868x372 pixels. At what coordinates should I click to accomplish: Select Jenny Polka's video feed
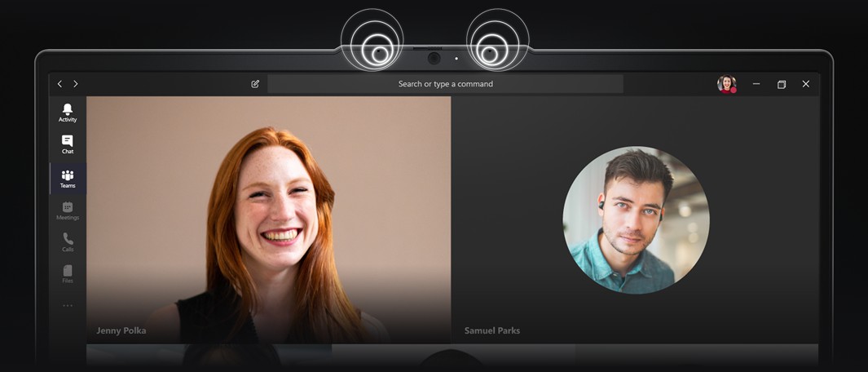click(268, 219)
